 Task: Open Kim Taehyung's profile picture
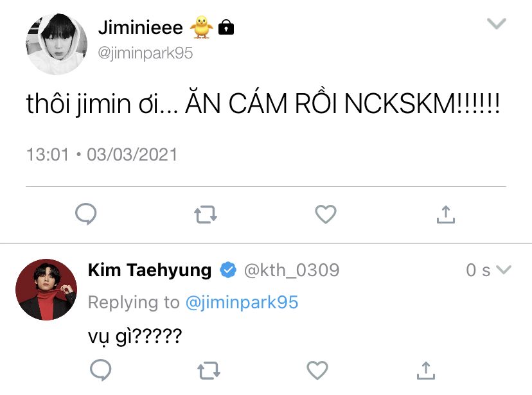pos(46,290)
